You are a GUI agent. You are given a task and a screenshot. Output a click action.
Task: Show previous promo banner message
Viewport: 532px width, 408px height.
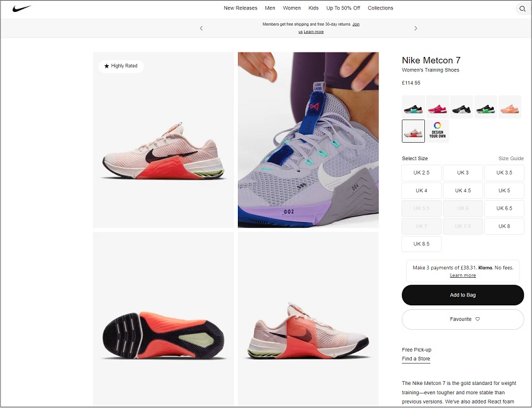201,28
